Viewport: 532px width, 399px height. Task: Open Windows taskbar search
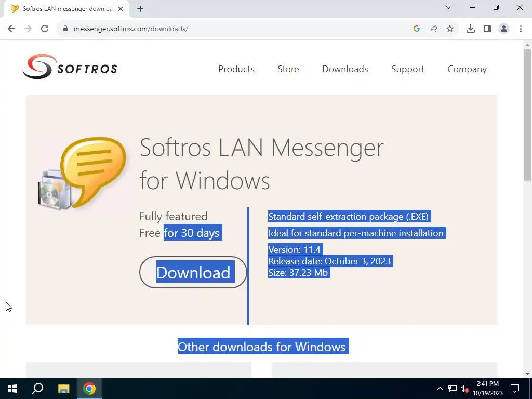[37, 389]
